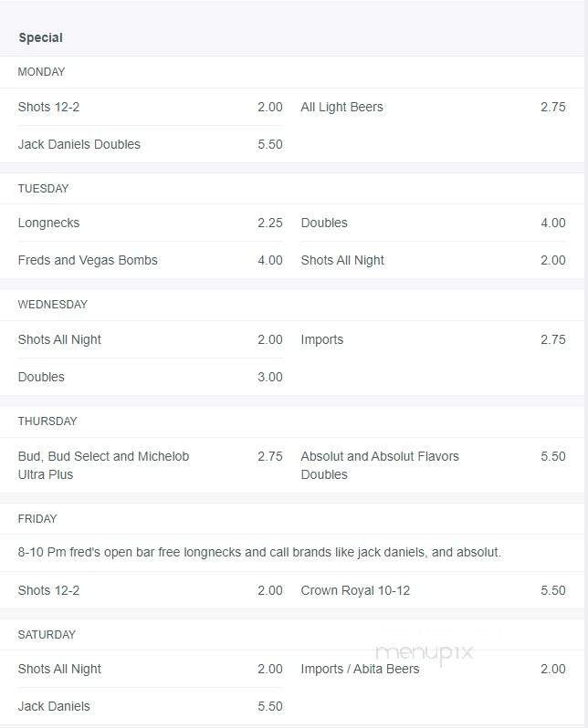Click the fred's open bar description text
588x728 pixels.
259,553
